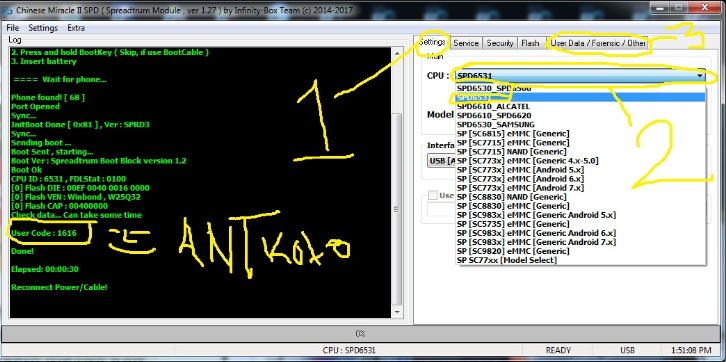Select SPD6530_SPD6500 from CPU list

click(x=581, y=88)
